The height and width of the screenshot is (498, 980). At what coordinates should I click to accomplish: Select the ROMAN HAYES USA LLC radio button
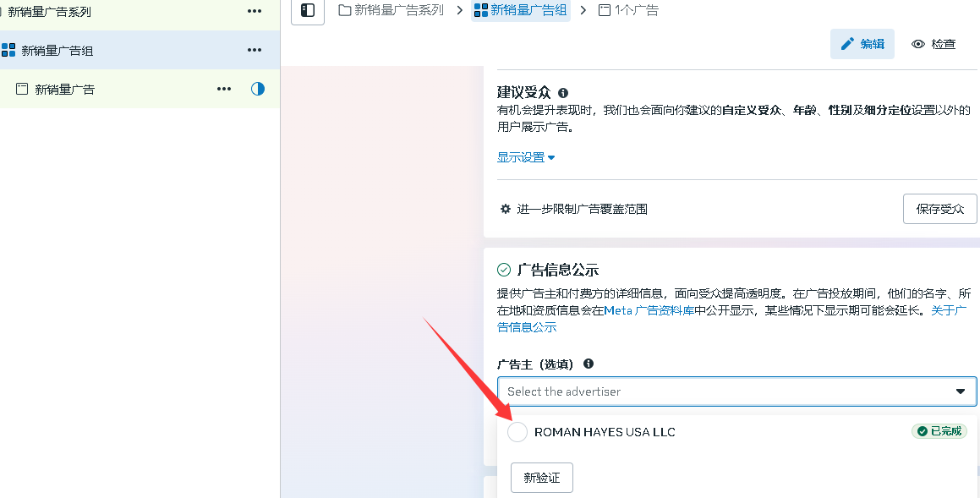[x=517, y=432]
